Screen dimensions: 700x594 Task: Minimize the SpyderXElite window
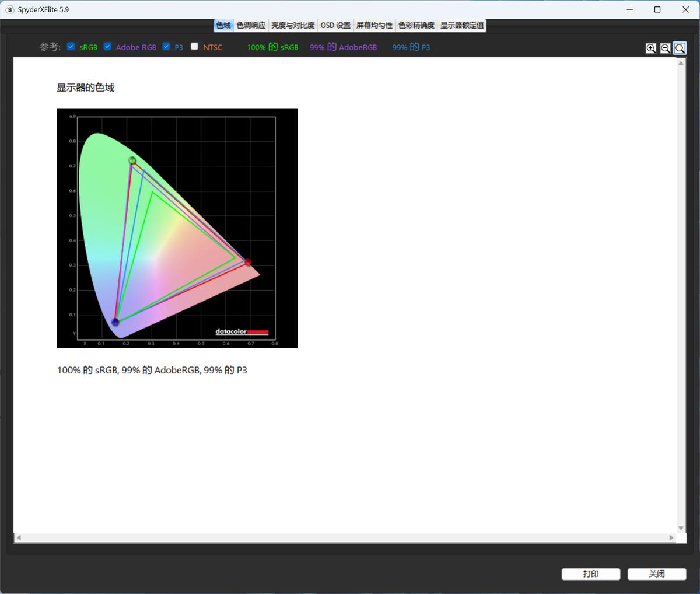629,9
